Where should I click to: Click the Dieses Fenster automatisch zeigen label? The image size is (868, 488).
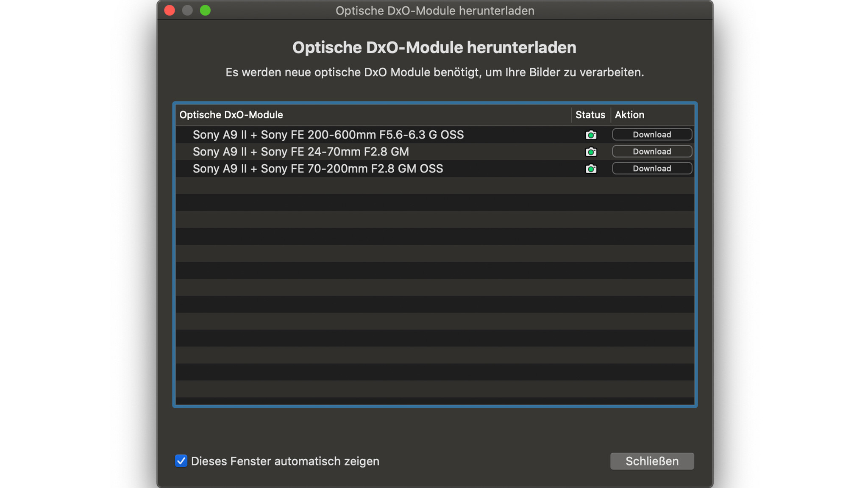tap(285, 461)
